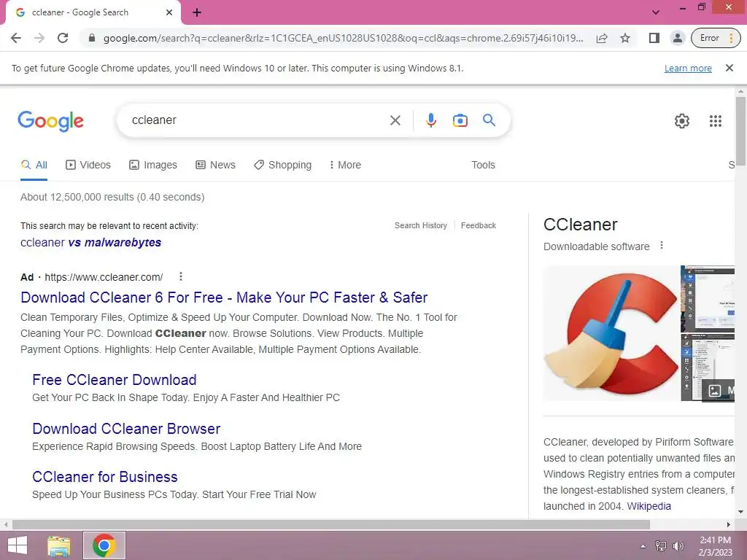Click the scroll down arrow of the page scrollbar
Image resolution: width=747 pixels, height=560 pixels.
point(740,513)
